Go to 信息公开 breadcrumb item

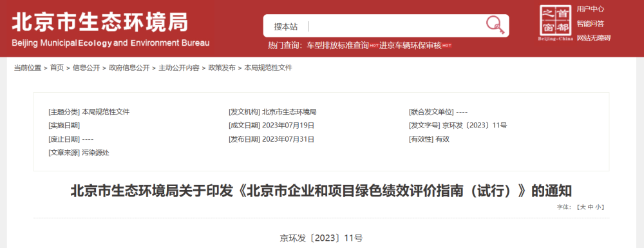pyautogui.click(x=86, y=68)
